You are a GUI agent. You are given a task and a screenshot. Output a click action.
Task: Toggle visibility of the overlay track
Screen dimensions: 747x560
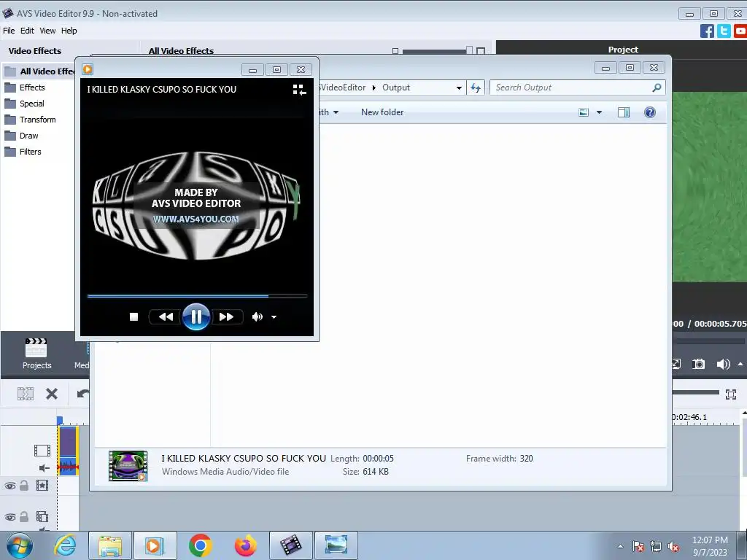[10, 517]
